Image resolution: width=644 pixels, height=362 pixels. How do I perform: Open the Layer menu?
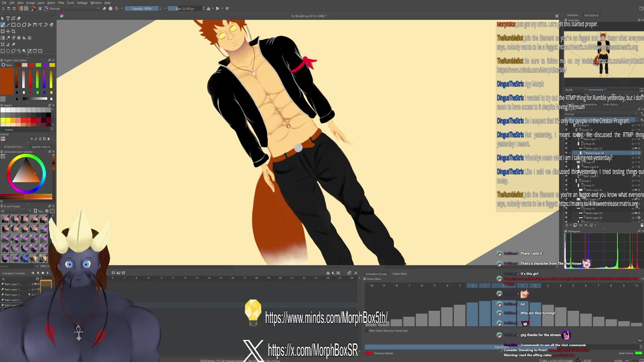tap(41, 3)
